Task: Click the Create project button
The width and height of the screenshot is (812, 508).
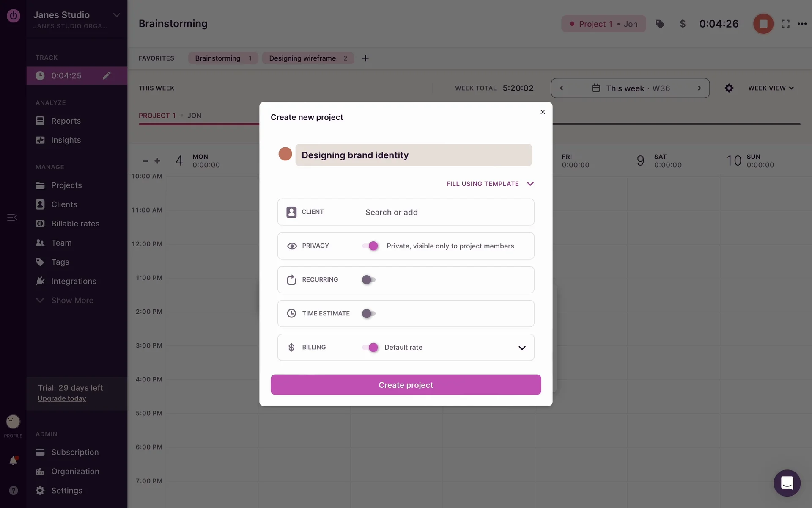Action: click(x=406, y=385)
